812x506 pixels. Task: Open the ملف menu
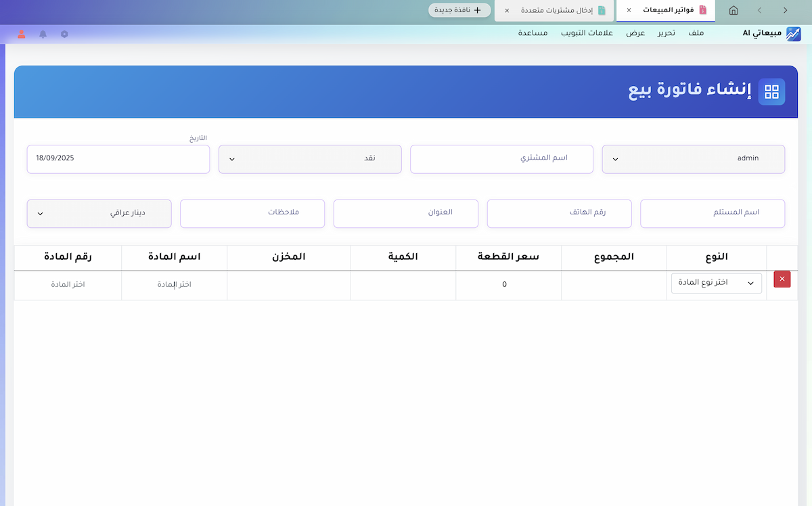pyautogui.click(x=696, y=34)
